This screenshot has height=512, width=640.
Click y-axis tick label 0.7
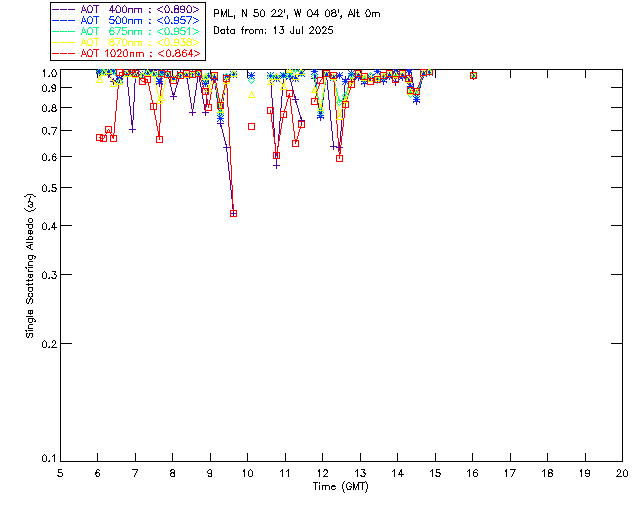point(49,131)
